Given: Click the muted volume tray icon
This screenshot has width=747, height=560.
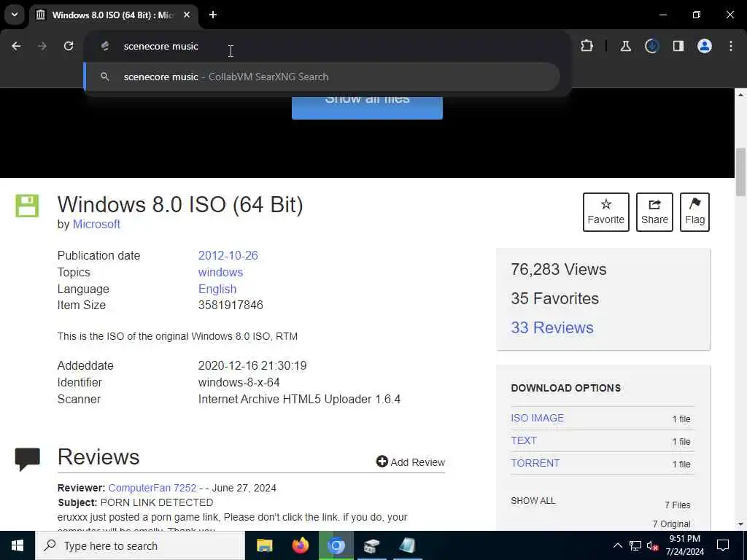Looking at the screenshot, I should point(652,546).
